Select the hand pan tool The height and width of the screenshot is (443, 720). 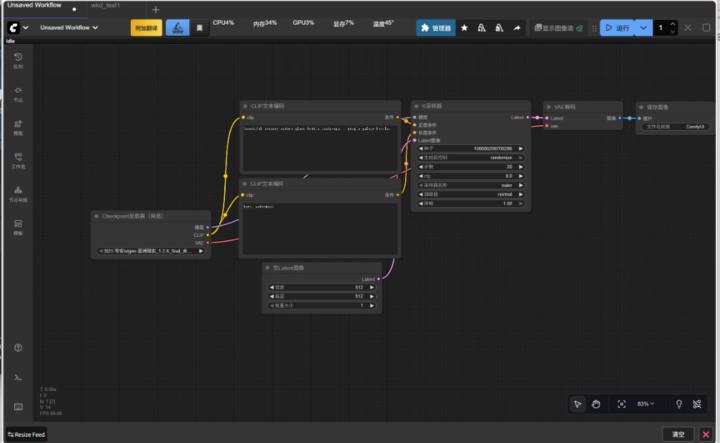tap(596, 404)
